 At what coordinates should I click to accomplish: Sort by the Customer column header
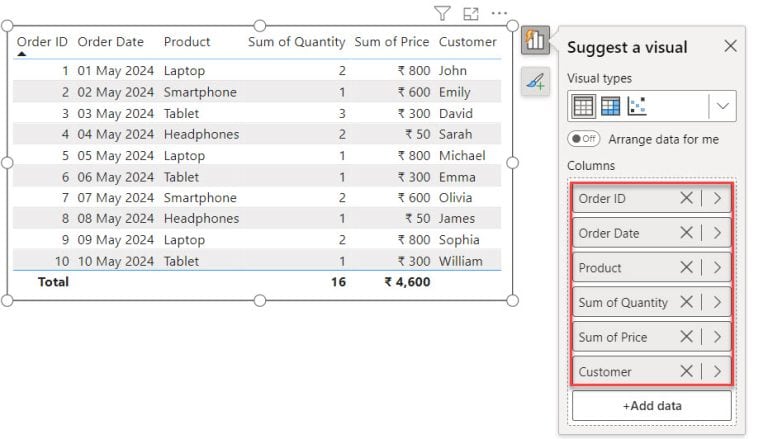468,42
